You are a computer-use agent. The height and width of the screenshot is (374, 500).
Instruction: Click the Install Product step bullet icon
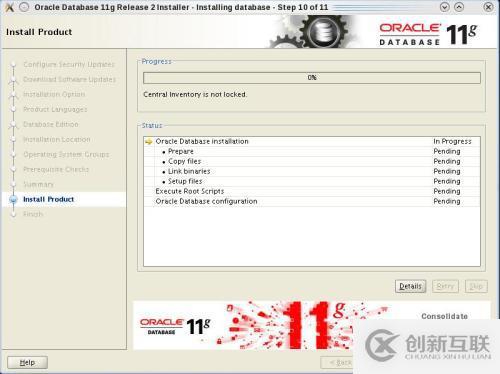[x=13, y=199]
